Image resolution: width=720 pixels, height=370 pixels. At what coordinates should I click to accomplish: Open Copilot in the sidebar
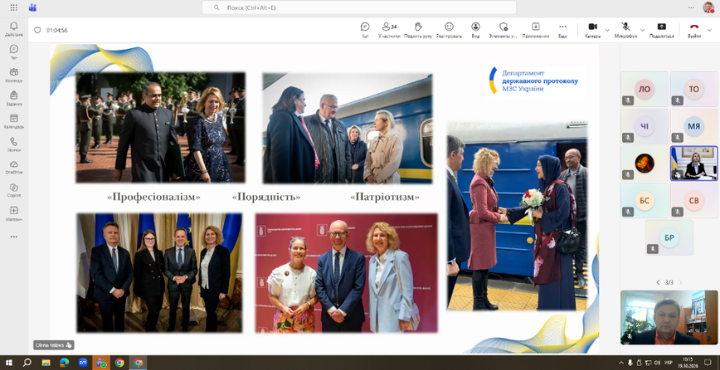click(14, 190)
